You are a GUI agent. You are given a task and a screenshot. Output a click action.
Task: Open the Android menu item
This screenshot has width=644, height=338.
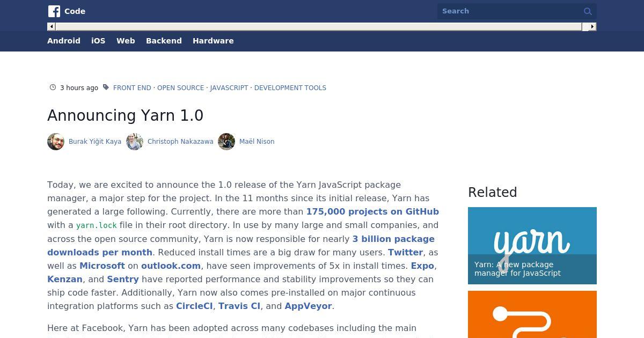coord(64,41)
